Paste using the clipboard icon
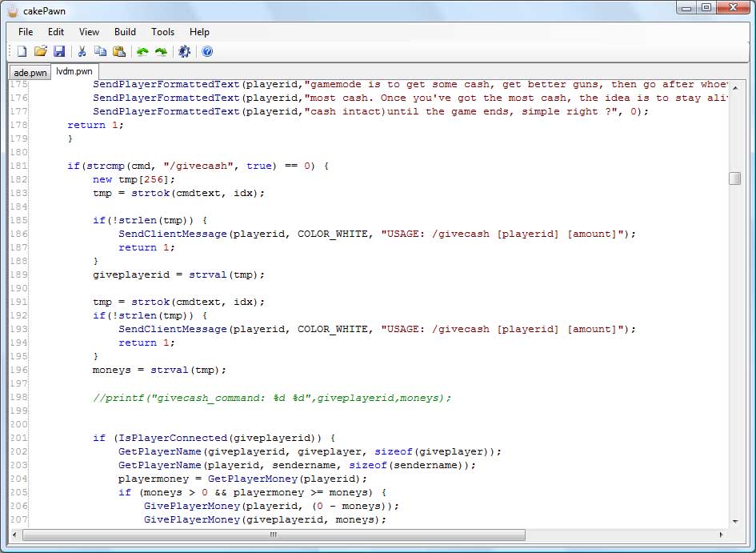Viewport: 756px width, 553px height. tap(118, 52)
